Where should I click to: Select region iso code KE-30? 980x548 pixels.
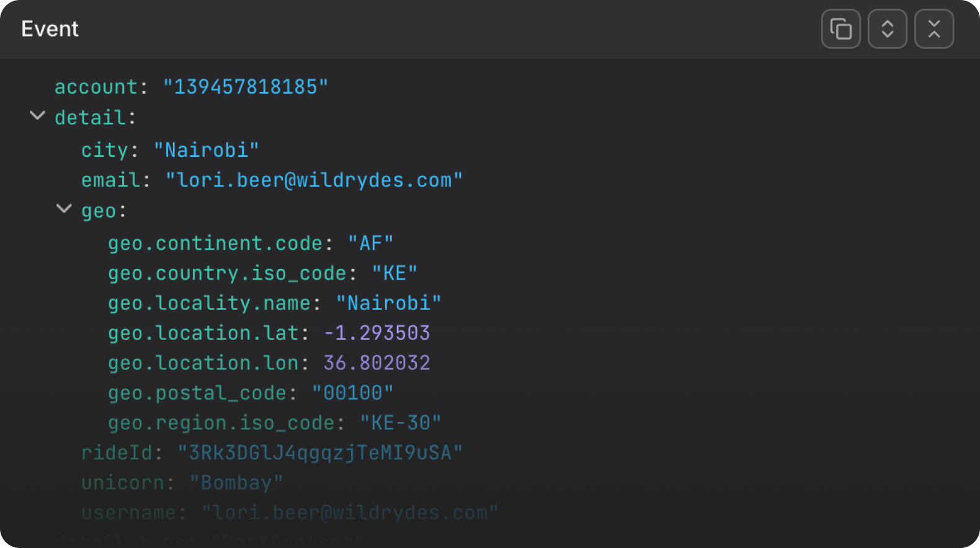pyautogui.click(x=401, y=423)
